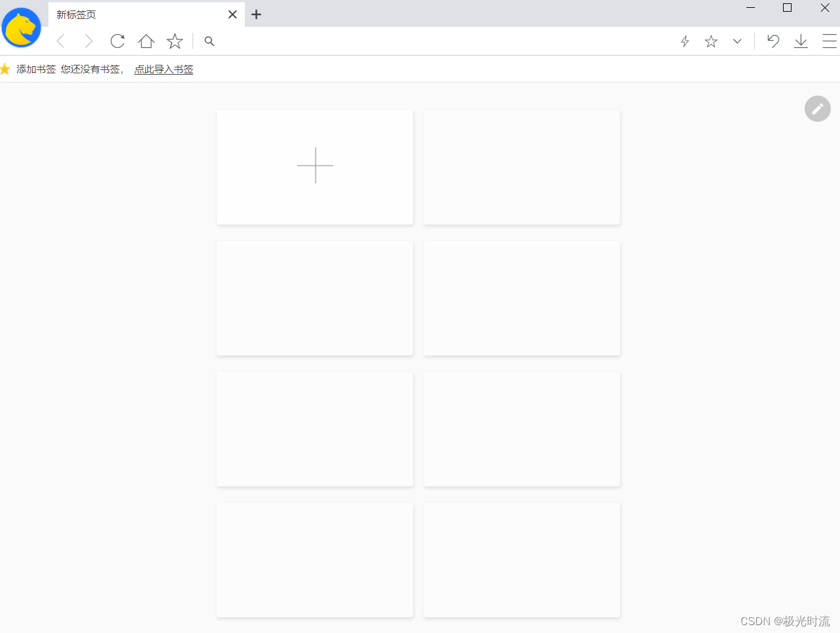840x633 pixels.
Task: Open the hamburger main menu
Action: (830, 41)
